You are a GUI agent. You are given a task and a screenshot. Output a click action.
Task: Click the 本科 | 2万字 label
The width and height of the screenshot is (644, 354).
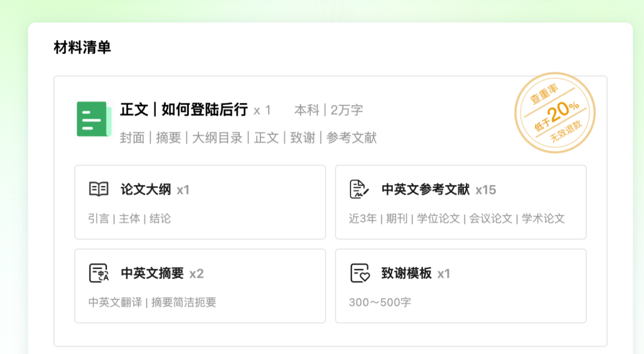tap(329, 110)
